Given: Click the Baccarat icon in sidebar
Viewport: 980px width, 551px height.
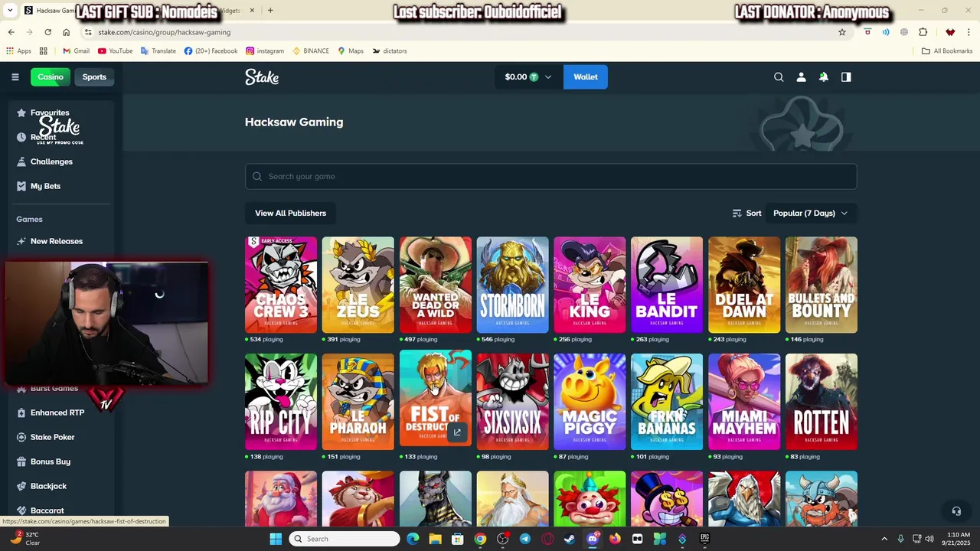Looking at the screenshot, I should coord(21,510).
